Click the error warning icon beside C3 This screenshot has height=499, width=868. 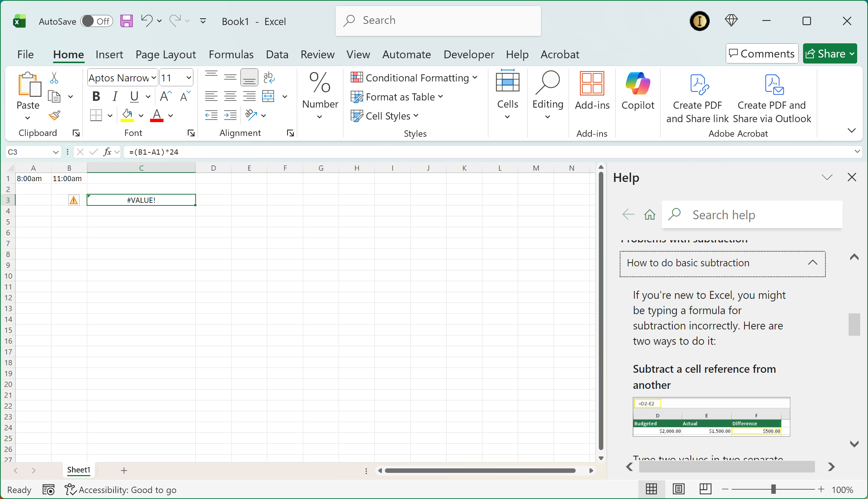click(74, 201)
